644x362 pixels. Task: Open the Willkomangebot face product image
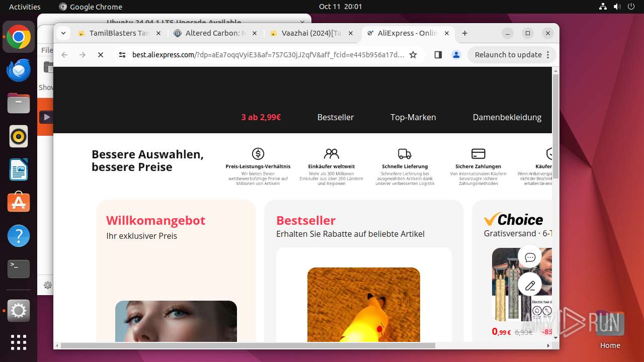[x=176, y=321]
